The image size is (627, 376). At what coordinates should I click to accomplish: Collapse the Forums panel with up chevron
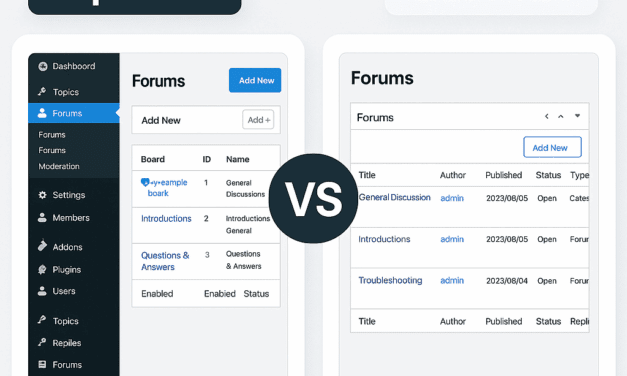coord(561,116)
